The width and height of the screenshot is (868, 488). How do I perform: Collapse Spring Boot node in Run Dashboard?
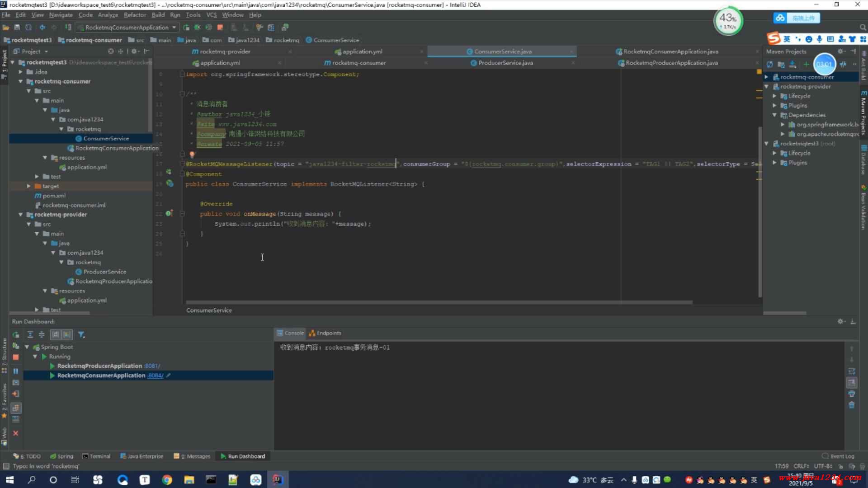click(27, 347)
